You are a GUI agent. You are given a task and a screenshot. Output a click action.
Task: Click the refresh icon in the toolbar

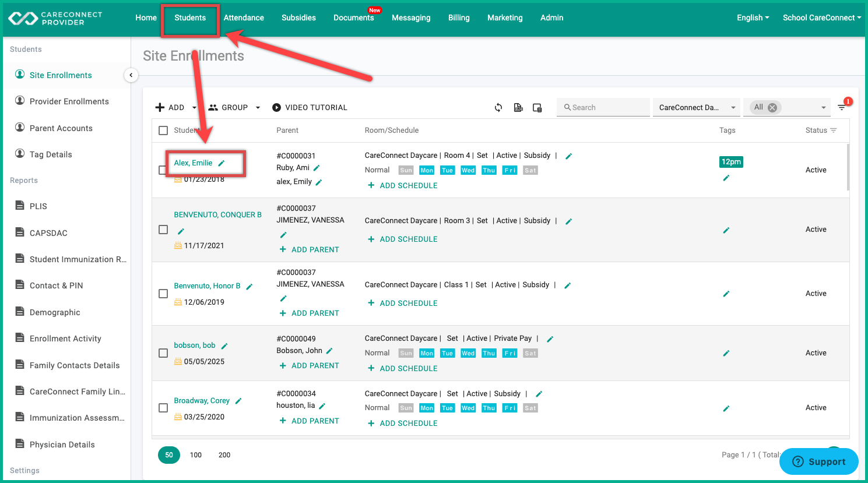(x=498, y=108)
